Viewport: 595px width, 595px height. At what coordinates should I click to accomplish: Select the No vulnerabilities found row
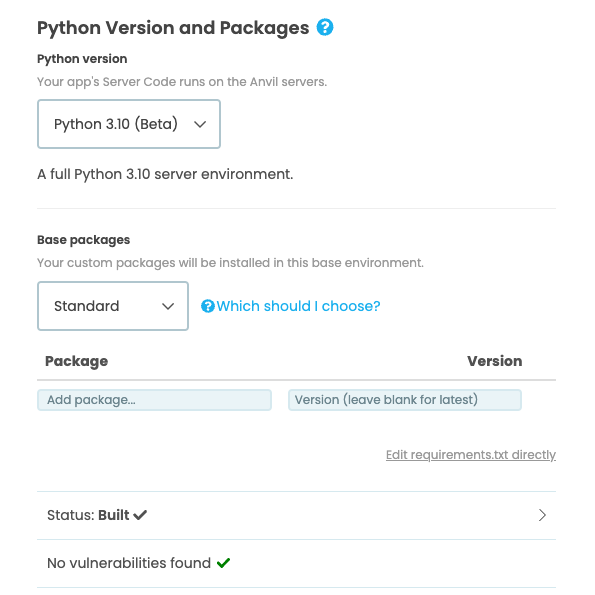[x=296, y=564]
